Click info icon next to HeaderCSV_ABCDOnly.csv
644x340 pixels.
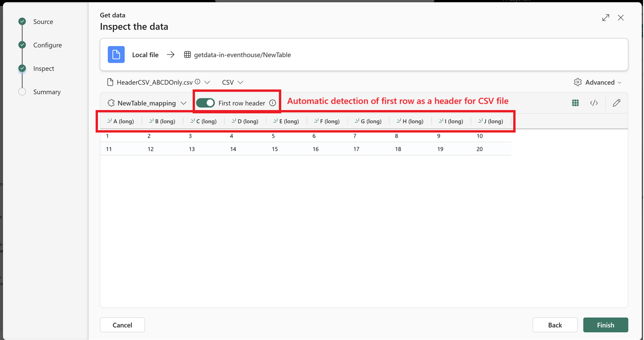tap(197, 82)
